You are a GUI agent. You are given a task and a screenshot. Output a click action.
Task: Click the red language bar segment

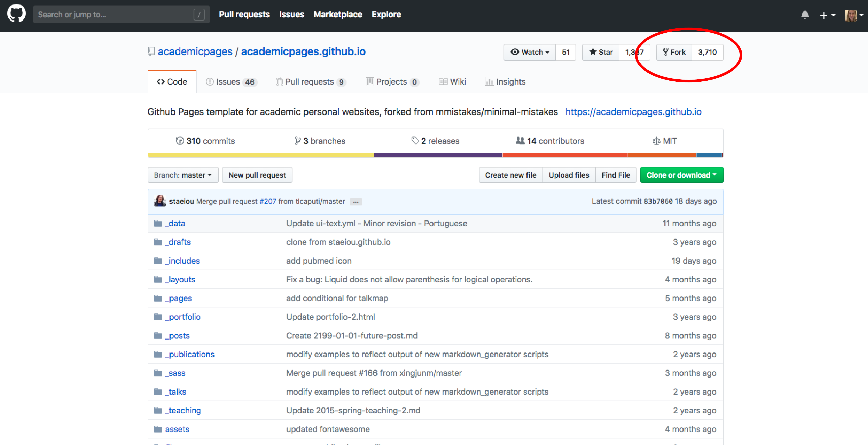[x=565, y=155]
